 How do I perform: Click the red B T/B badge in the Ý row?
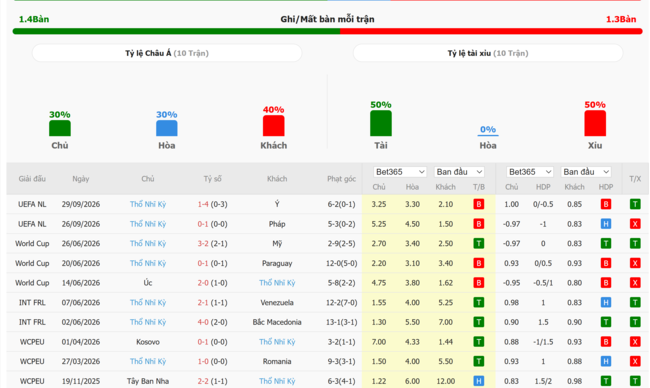coord(479,204)
